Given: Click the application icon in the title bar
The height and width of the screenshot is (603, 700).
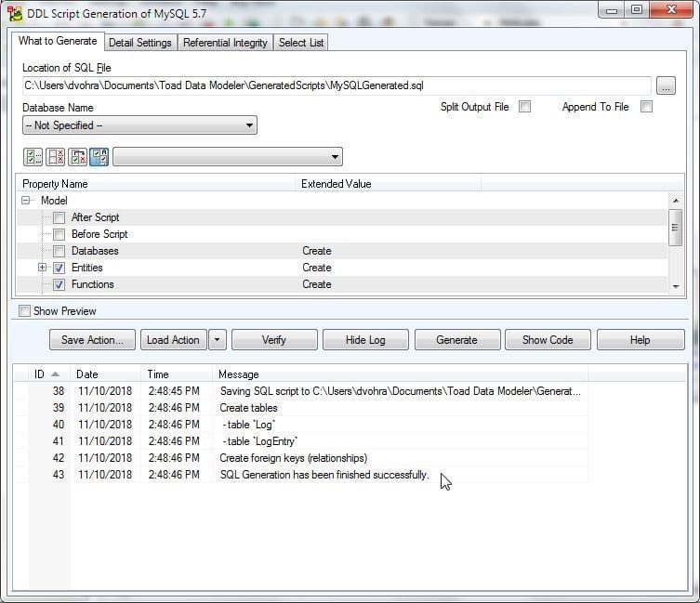Looking at the screenshot, I should tap(14, 14).
